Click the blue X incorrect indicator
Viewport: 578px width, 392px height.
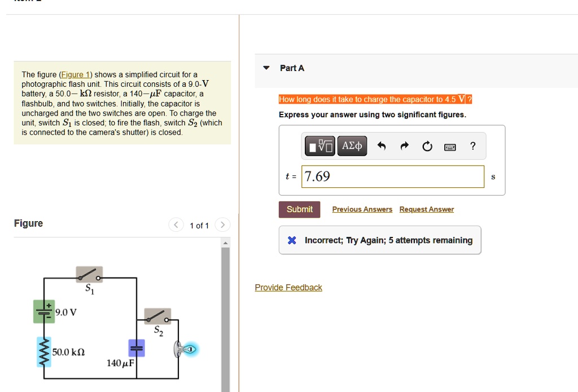[x=291, y=240]
